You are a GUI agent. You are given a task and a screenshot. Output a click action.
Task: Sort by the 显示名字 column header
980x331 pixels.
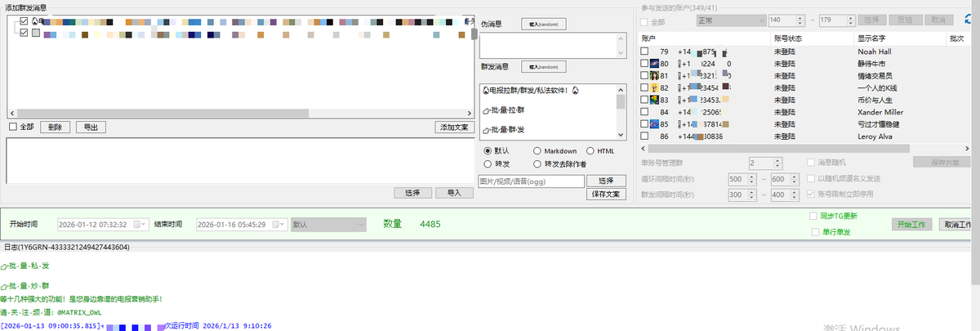tap(898, 38)
